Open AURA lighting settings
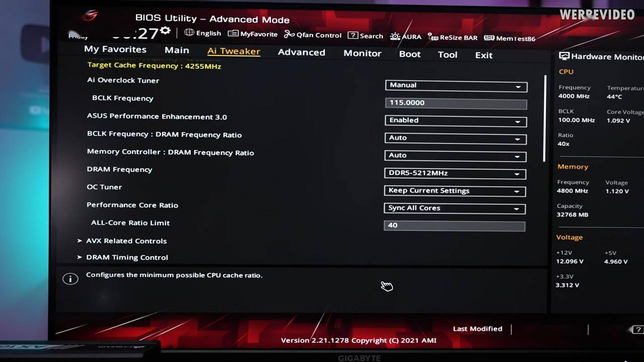This screenshot has width=644, height=362. [x=406, y=37]
